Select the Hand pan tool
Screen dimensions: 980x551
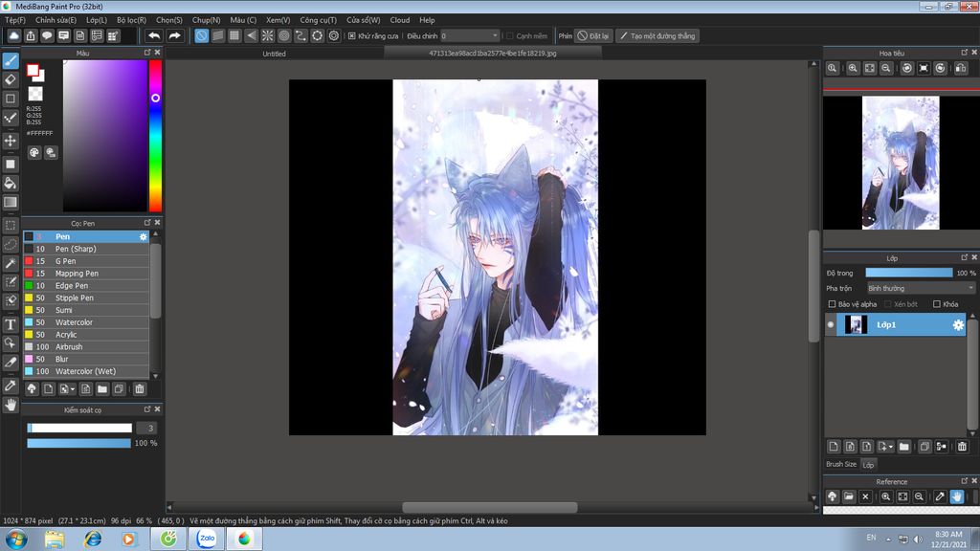pos(11,405)
